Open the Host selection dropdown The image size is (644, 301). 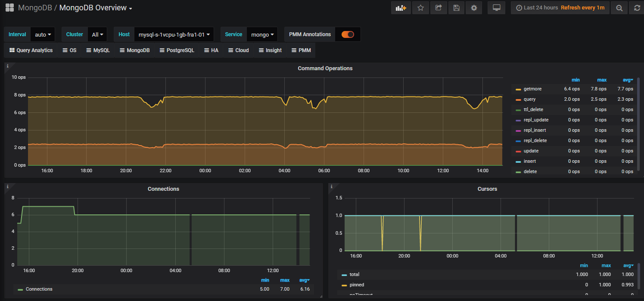[174, 34]
